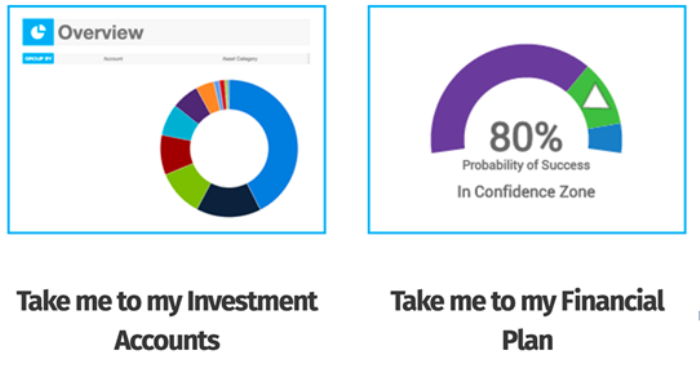Click the blue end segment of the gauge
Viewport: 700px width, 372px height.
pyautogui.click(x=606, y=138)
